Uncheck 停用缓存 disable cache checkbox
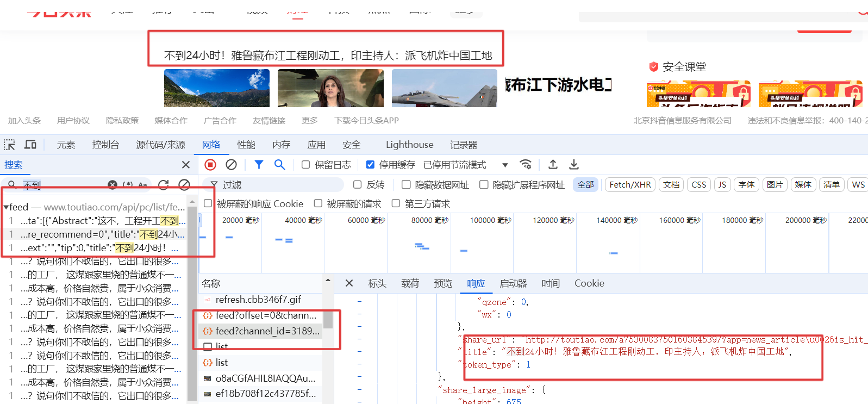868x404 pixels. (370, 165)
